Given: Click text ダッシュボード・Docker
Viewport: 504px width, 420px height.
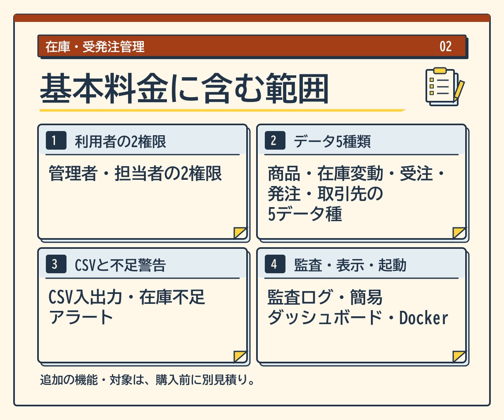Looking at the screenshot, I should pos(358,317).
